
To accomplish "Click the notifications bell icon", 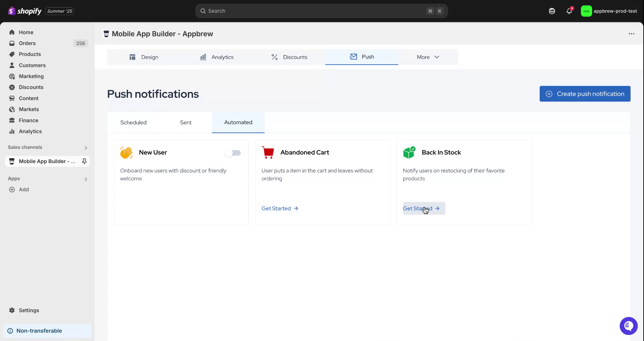I will click(569, 11).
